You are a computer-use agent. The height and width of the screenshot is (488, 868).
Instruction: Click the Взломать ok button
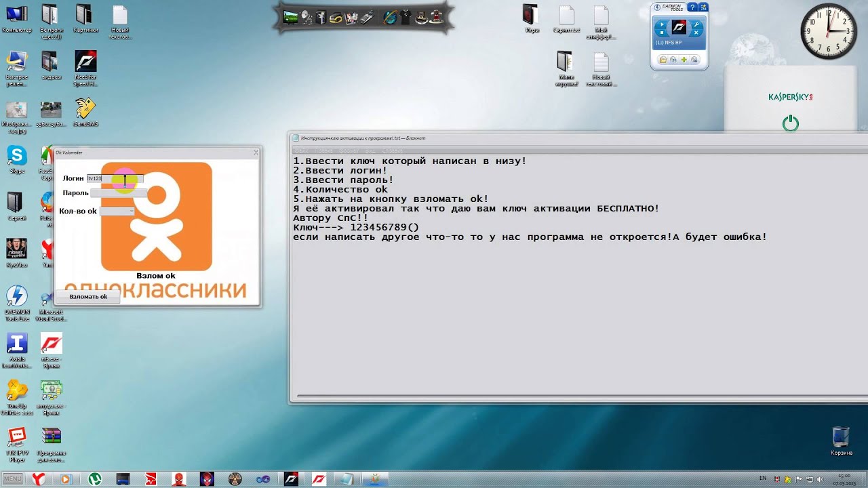pyautogui.click(x=88, y=296)
